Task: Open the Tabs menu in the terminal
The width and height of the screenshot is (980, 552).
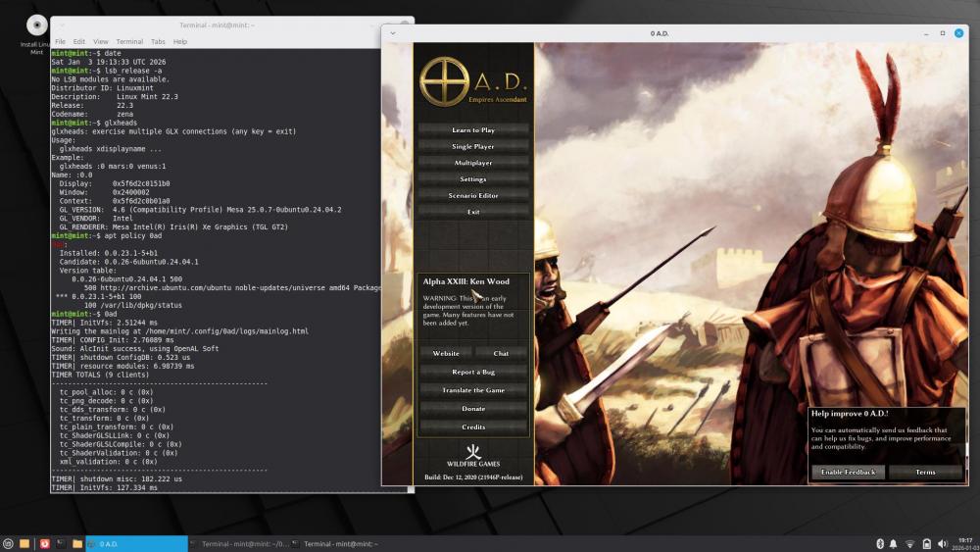Action: (x=158, y=42)
